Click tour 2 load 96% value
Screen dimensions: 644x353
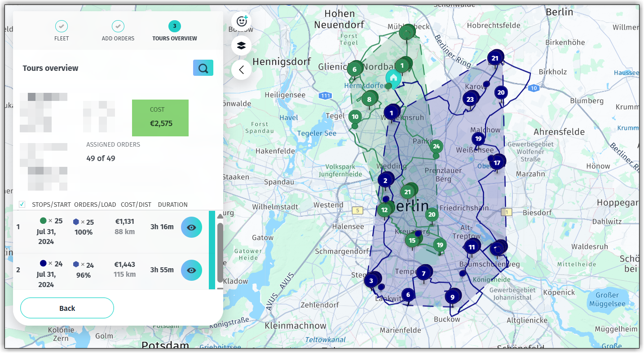[x=84, y=275]
